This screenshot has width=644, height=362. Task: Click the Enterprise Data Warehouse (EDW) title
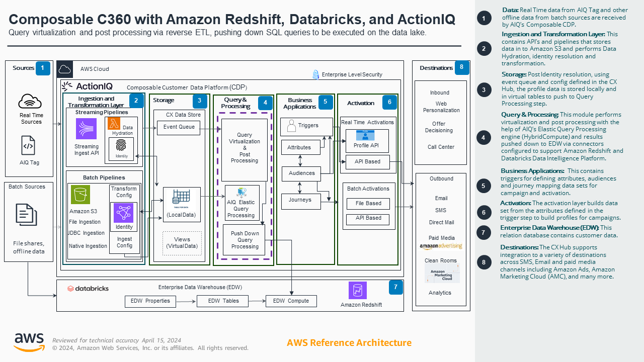200,288
